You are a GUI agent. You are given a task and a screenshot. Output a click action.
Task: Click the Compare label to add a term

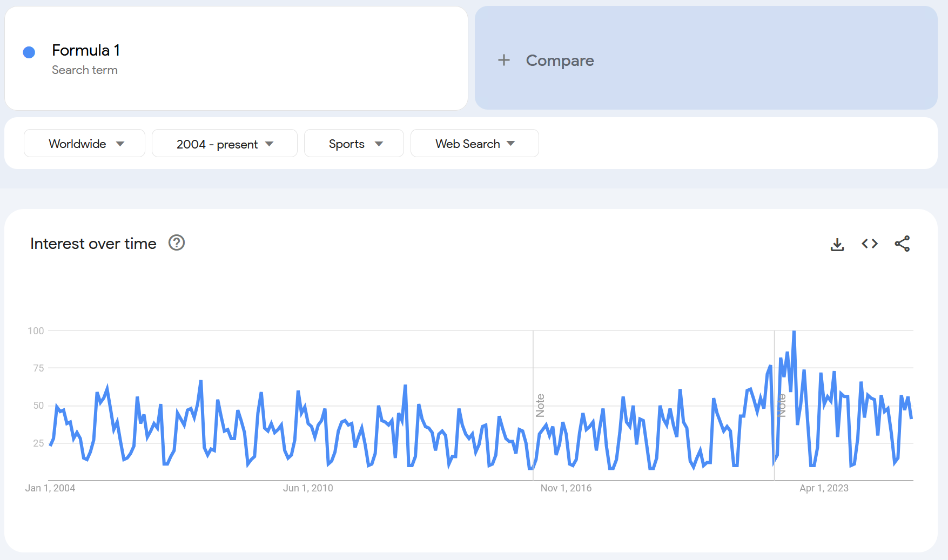(560, 60)
